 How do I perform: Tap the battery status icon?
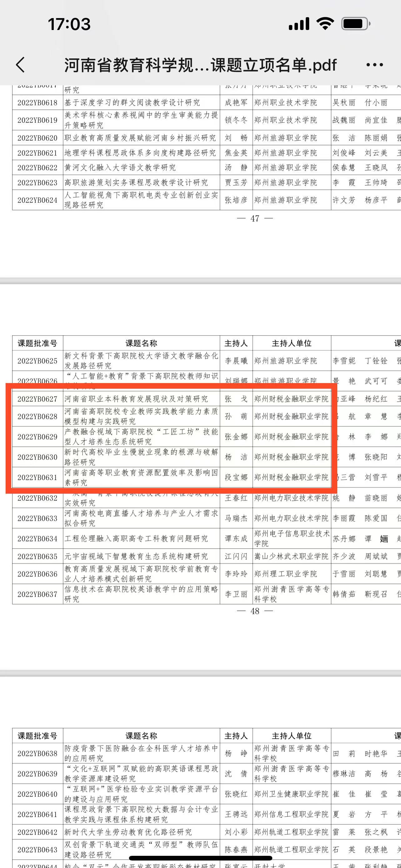pyautogui.click(x=356, y=23)
